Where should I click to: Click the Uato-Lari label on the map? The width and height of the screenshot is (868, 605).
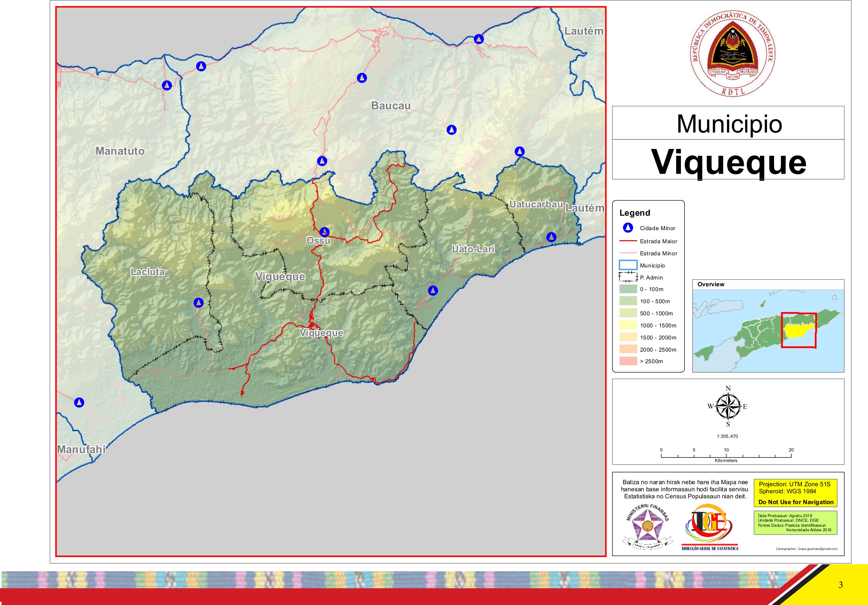[473, 249]
